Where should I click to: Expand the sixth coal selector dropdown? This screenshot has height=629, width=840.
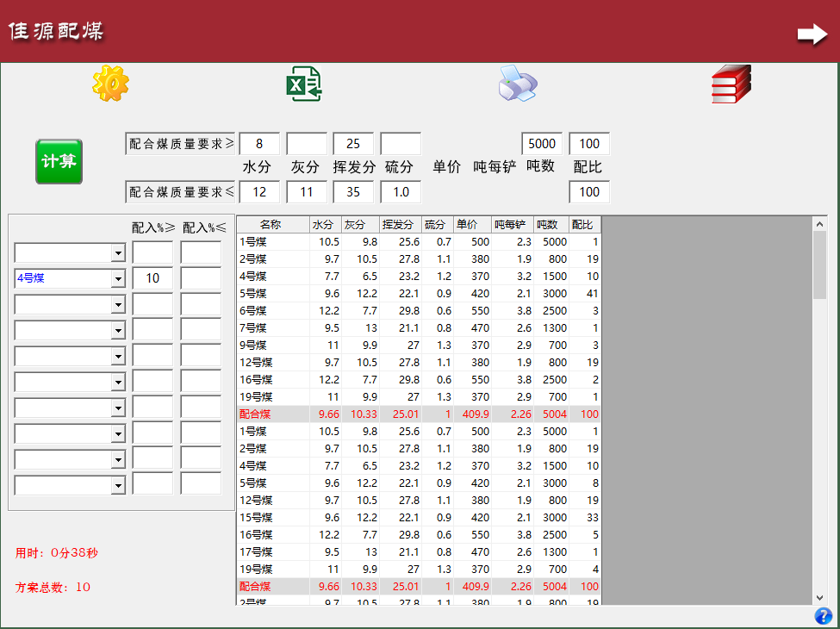118,382
